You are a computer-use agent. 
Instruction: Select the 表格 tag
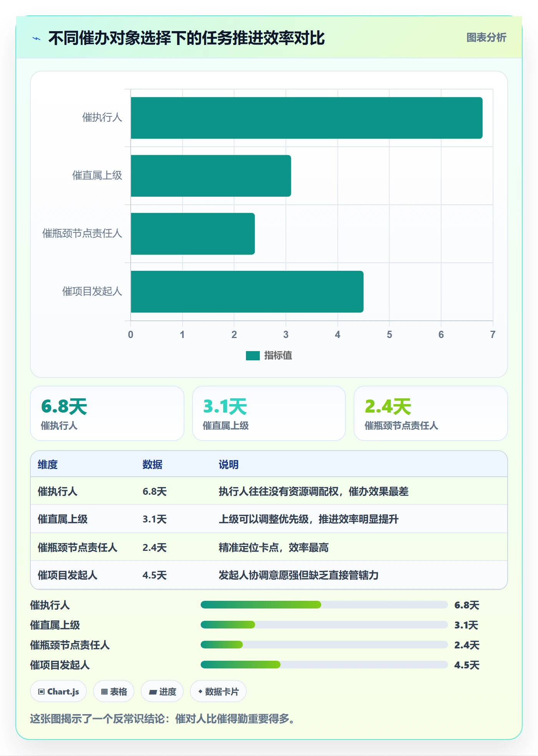coord(114,691)
